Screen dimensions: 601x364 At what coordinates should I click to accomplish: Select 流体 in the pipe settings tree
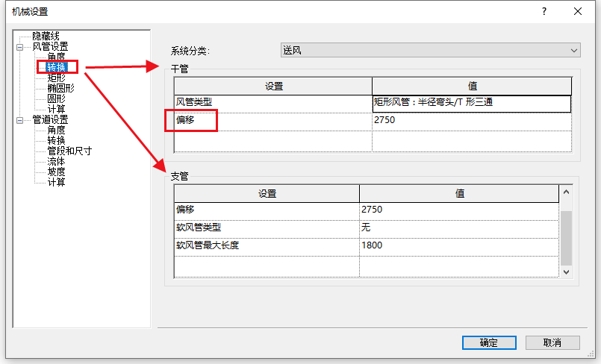[56, 162]
